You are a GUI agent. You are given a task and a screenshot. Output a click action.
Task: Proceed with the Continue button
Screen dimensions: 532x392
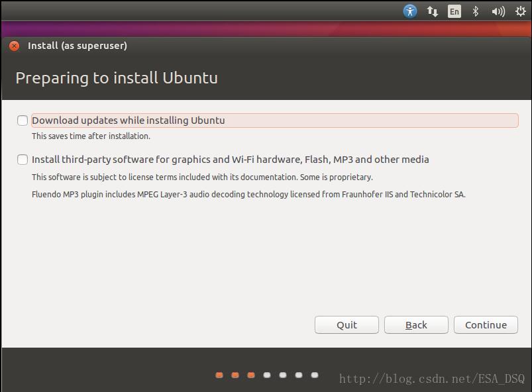click(x=486, y=325)
